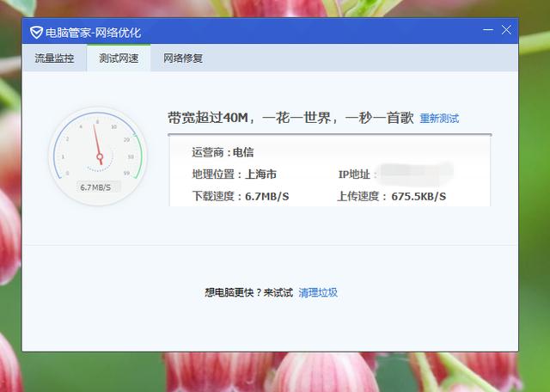The height and width of the screenshot is (392, 550).
Task: Open the 清理垃圾 link
Action: click(x=318, y=292)
